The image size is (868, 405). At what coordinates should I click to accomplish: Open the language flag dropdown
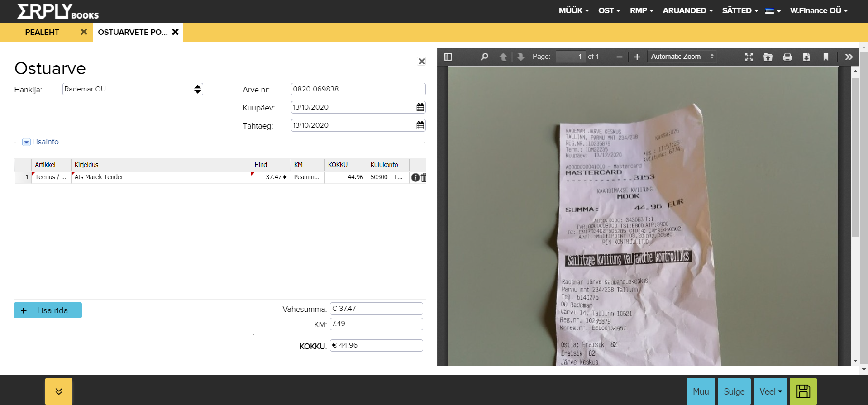click(773, 11)
